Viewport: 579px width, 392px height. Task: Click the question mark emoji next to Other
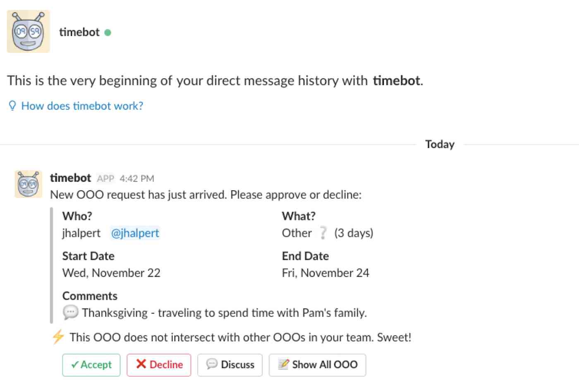click(x=323, y=233)
